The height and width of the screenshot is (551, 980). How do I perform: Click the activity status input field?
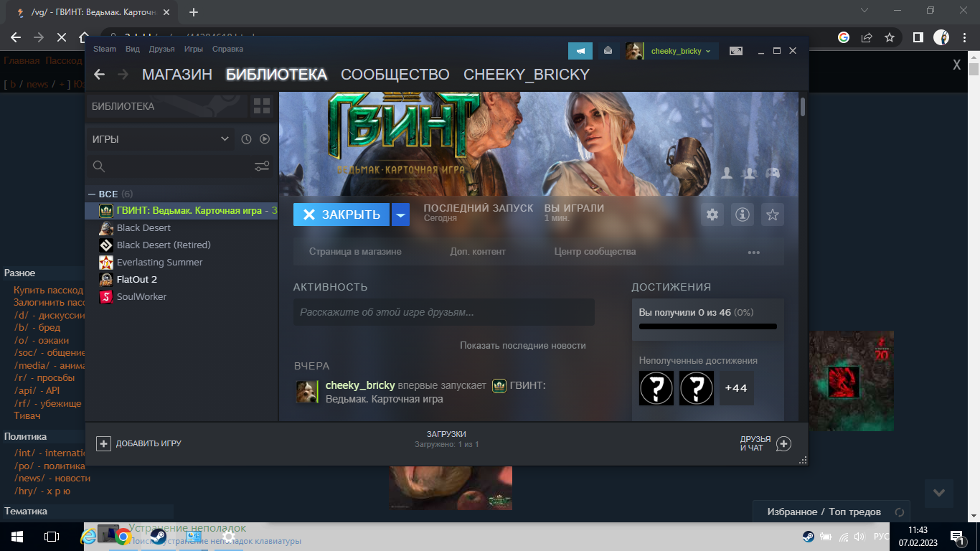pyautogui.click(x=443, y=312)
